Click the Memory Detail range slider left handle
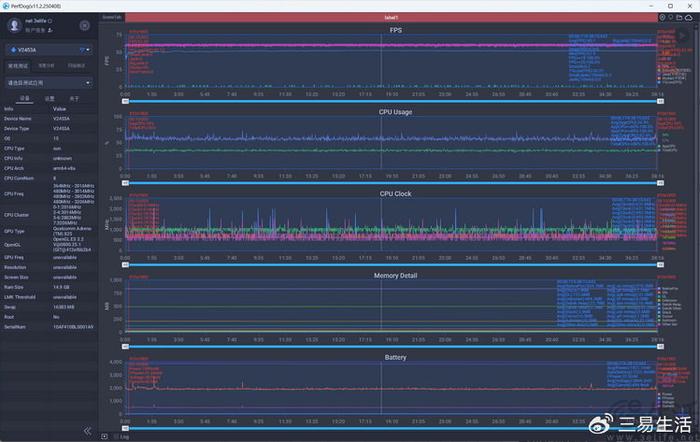 pos(125,346)
